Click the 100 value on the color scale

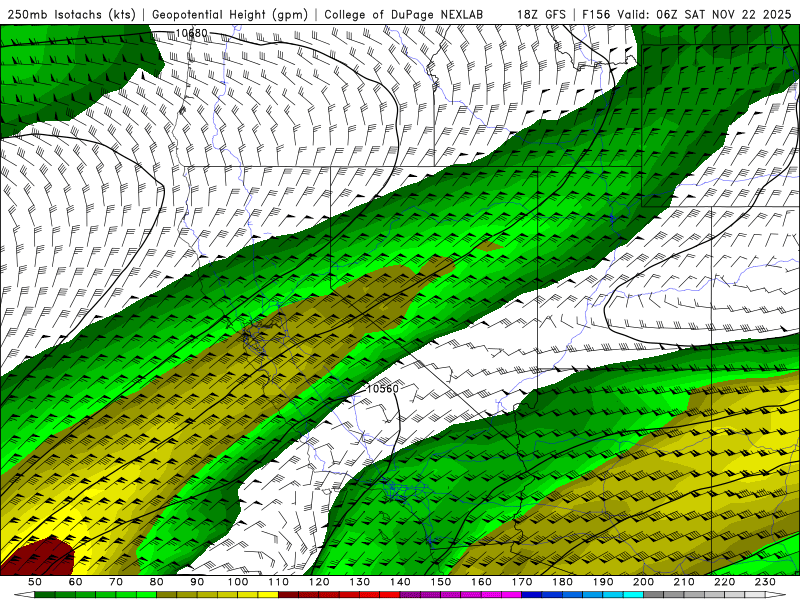[238, 582]
